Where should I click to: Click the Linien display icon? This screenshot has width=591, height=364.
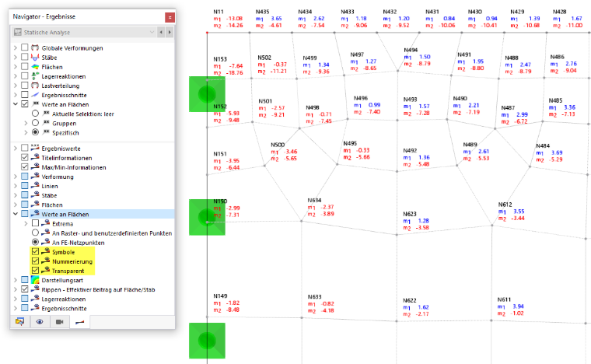coord(35,185)
